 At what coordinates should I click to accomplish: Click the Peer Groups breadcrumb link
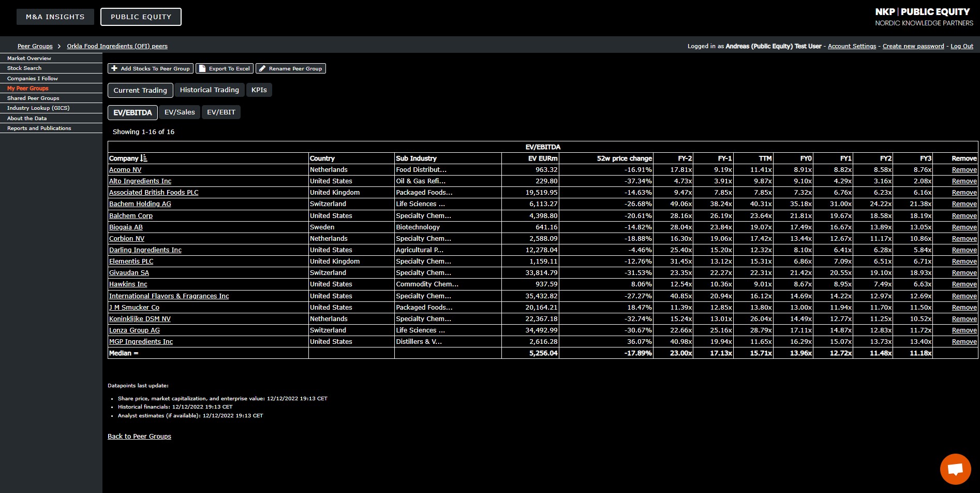click(x=35, y=46)
